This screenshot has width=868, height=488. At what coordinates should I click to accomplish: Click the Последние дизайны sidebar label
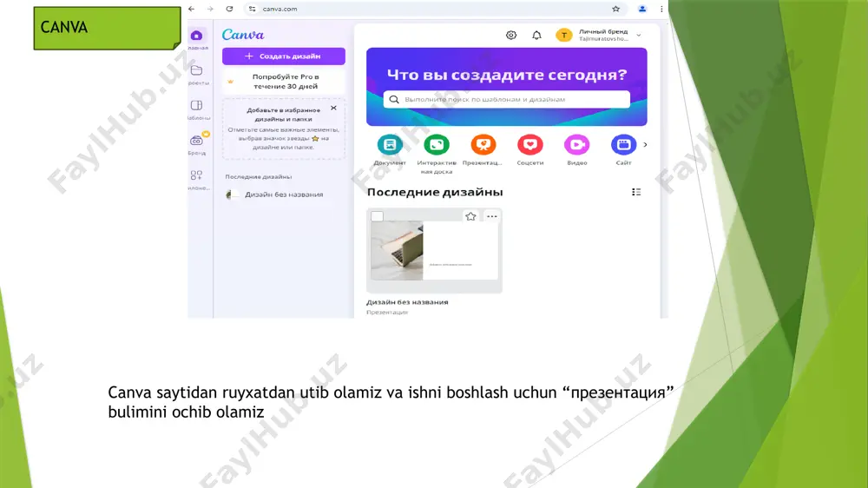[x=259, y=176]
